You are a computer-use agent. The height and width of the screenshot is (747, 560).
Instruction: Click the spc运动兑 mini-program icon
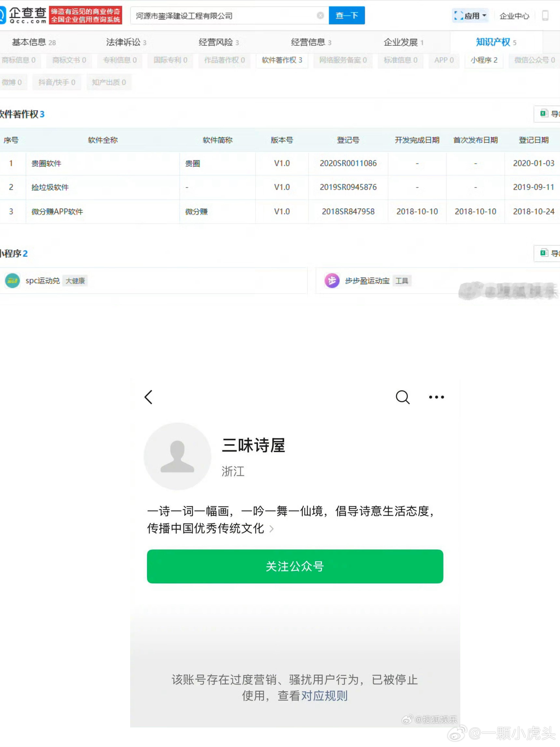click(x=13, y=281)
